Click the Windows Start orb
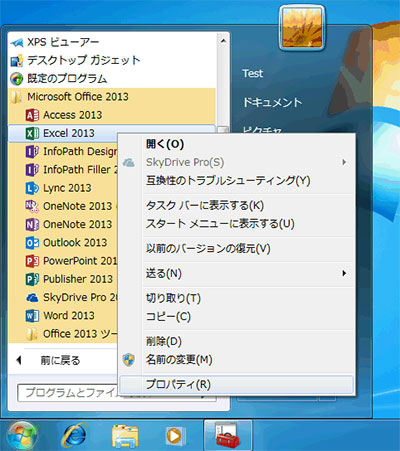 pyautogui.click(x=23, y=435)
